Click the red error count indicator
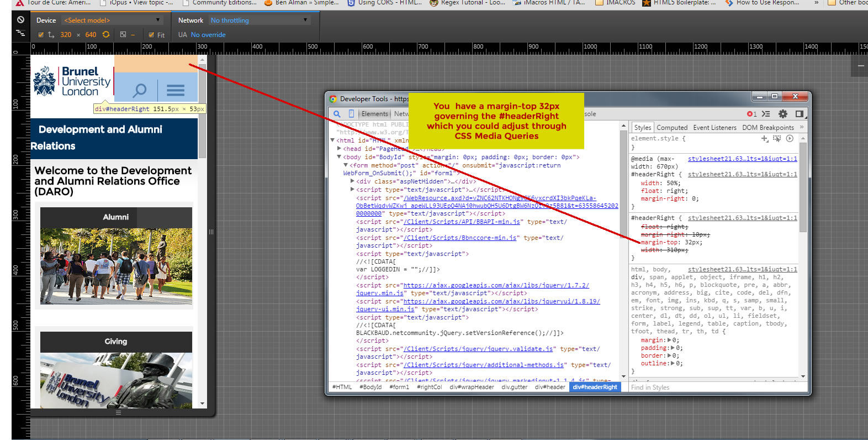The height and width of the screenshot is (440, 868). [751, 114]
